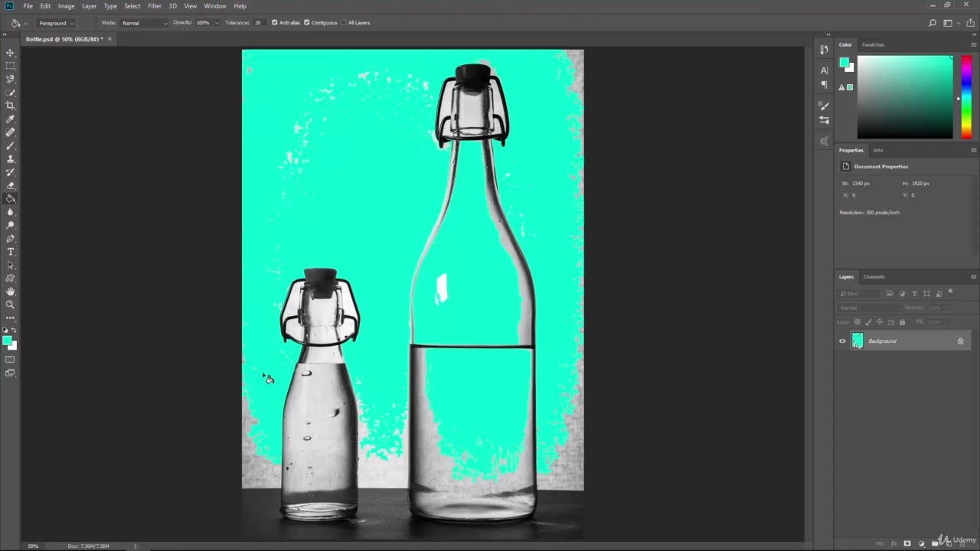This screenshot has width=980, height=551.
Task: Click the Tolerance input field
Action: tap(258, 23)
